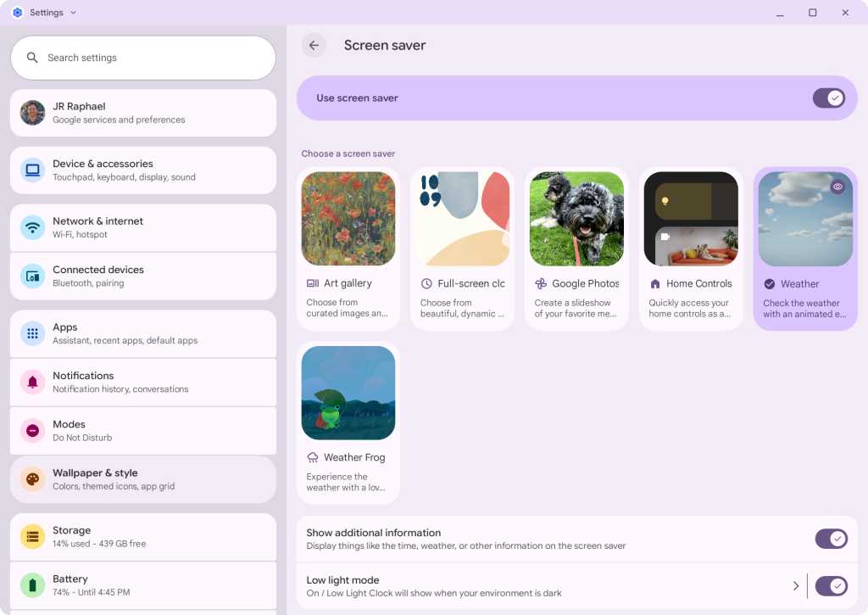Viewport: 868px width, 615px height.
Task: Click the Apps grid icon
Action: (x=33, y=333)
